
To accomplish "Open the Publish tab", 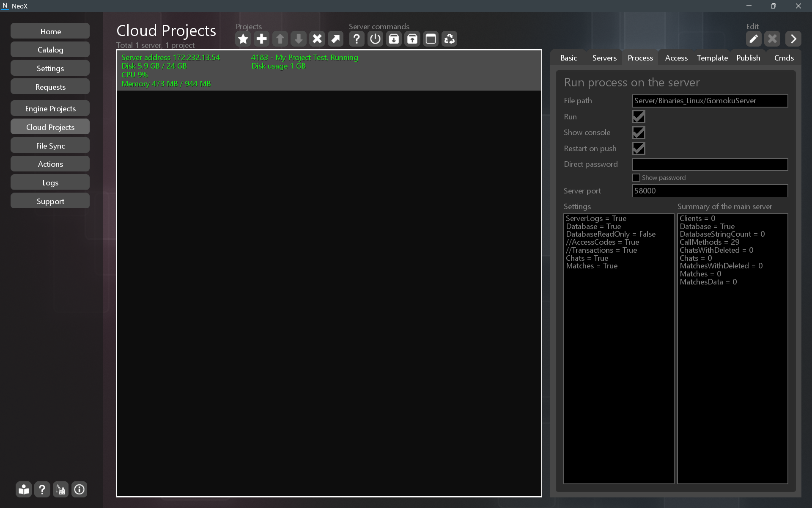I will (x=748, y=58).
